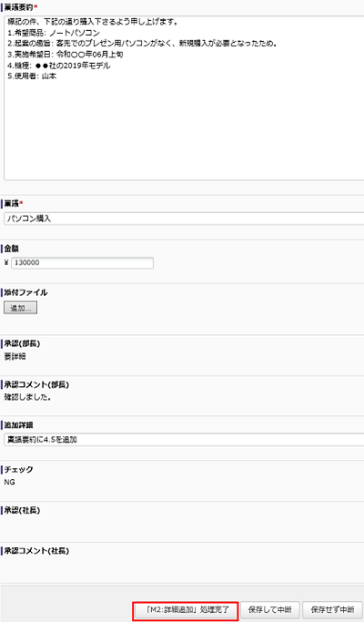364x622 pixels.
Task: Click the 保存せず中断 button
Action: tap(332, 609)
